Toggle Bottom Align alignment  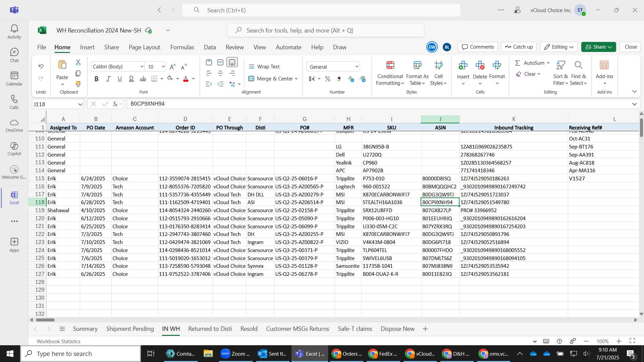click(232, 62)
